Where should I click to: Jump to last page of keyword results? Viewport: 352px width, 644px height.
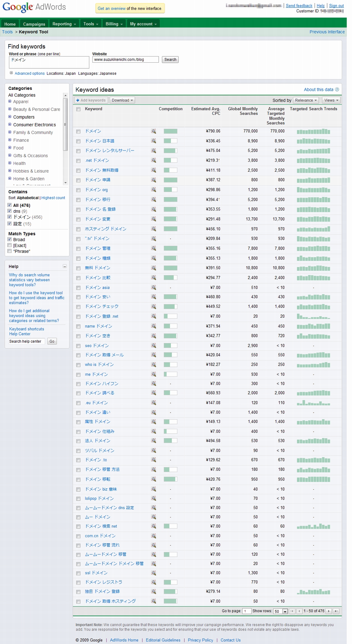[x=336, y=611]
